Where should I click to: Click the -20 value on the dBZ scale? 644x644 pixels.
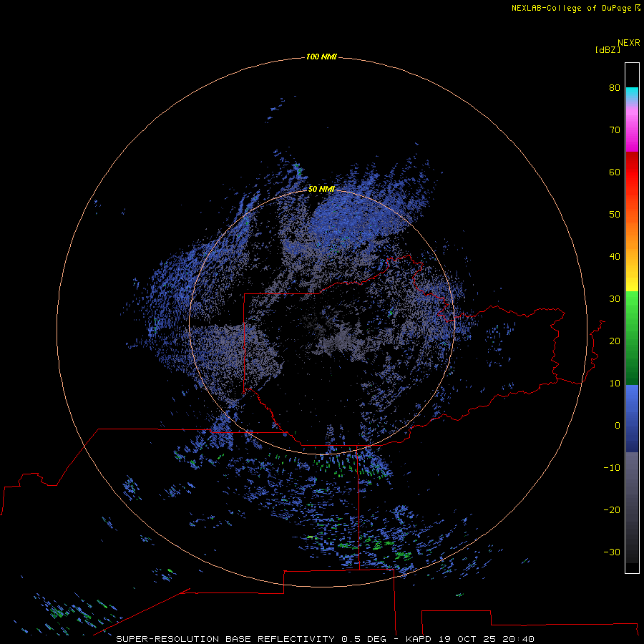(612, 509)
